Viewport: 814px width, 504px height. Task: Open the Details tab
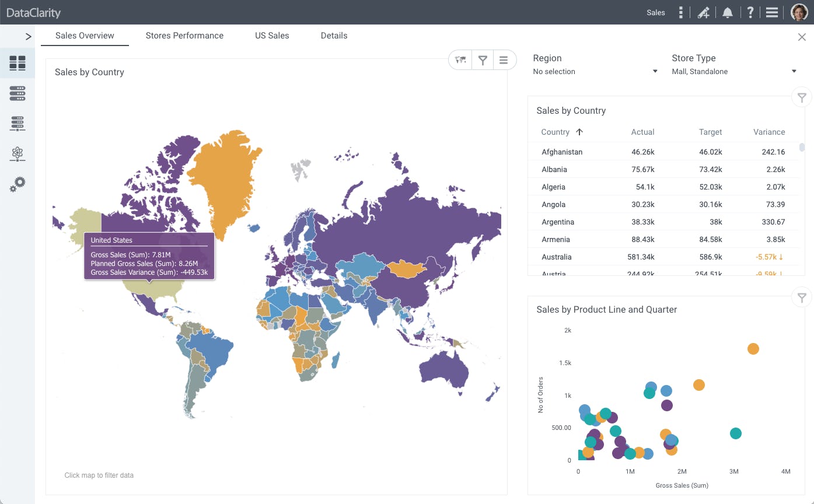pyautogui.click(x=334, y=36)
